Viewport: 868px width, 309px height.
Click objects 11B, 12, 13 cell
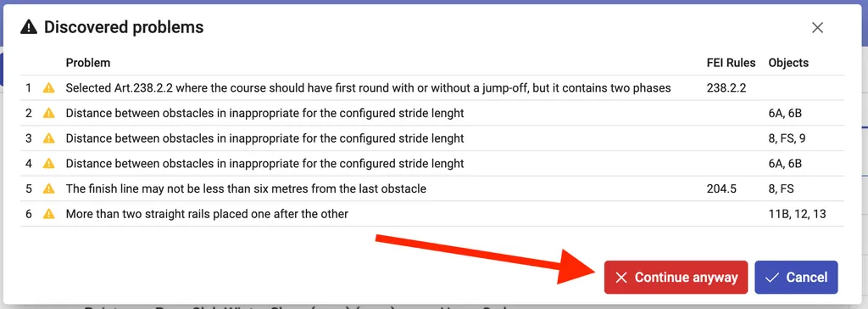pyautogui.click(x=797, y=214)
